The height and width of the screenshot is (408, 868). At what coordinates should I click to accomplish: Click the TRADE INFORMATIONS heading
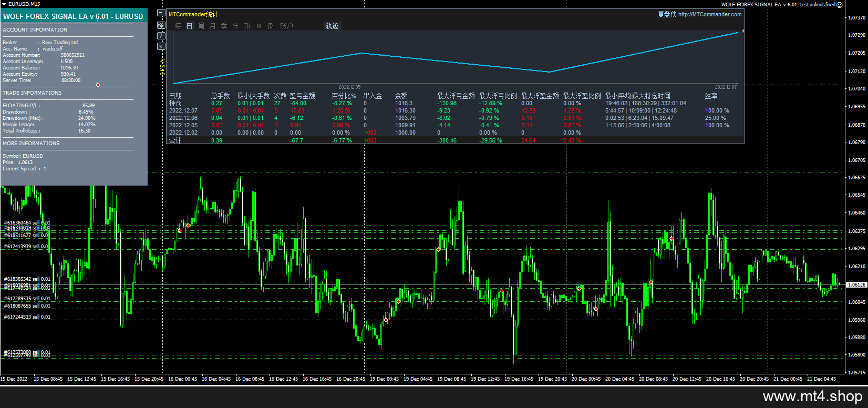click(x=32, y=93)
